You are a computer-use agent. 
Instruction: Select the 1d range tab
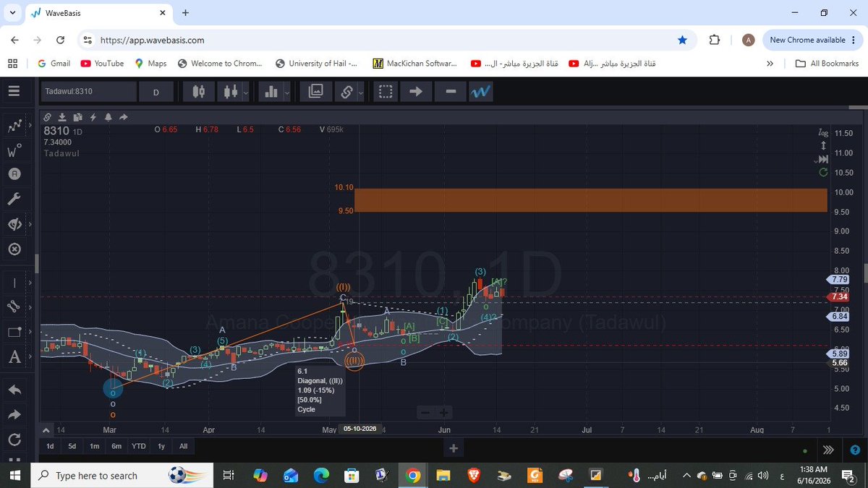click(51, 446)
